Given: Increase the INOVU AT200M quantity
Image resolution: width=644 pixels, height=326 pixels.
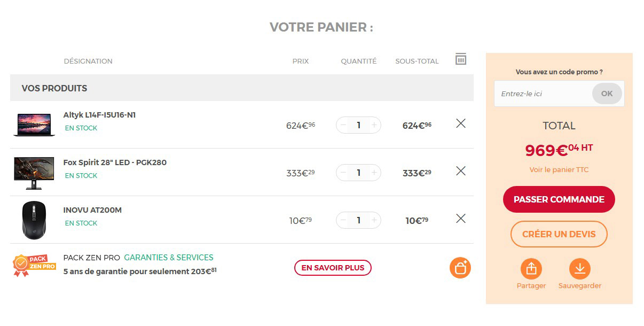Looking at the screenshot, I should 374,220.
